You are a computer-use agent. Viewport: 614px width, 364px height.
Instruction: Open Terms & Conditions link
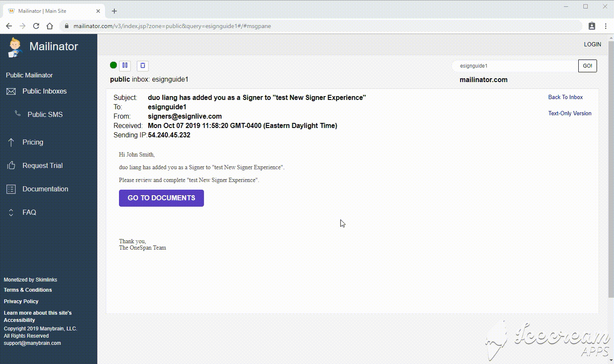tap(28, 290)
